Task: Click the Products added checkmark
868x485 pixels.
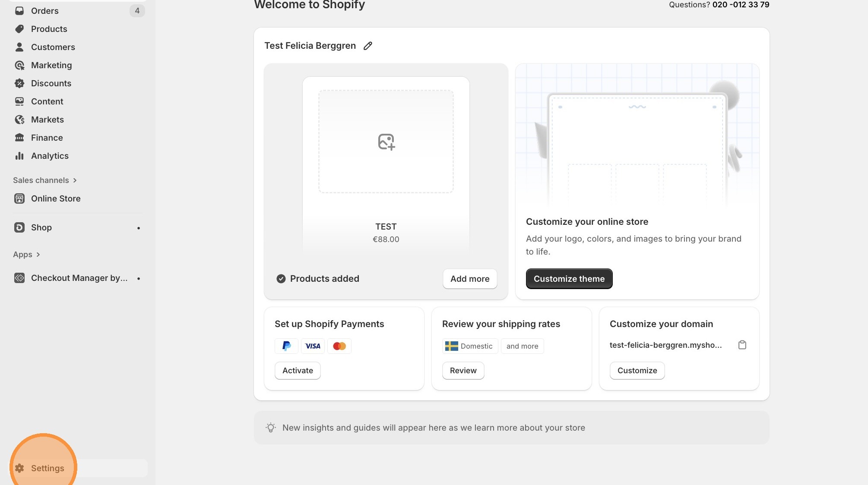Action: (281, 279)
